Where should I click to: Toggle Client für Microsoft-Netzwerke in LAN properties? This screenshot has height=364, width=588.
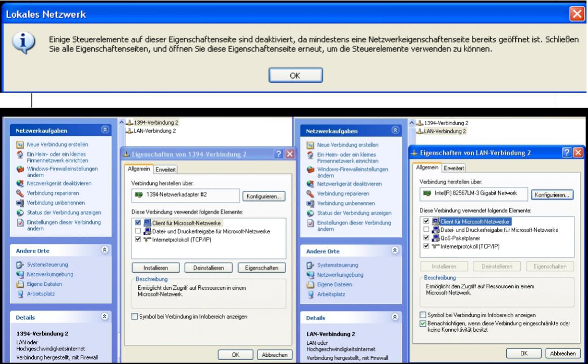click(426, 221)
